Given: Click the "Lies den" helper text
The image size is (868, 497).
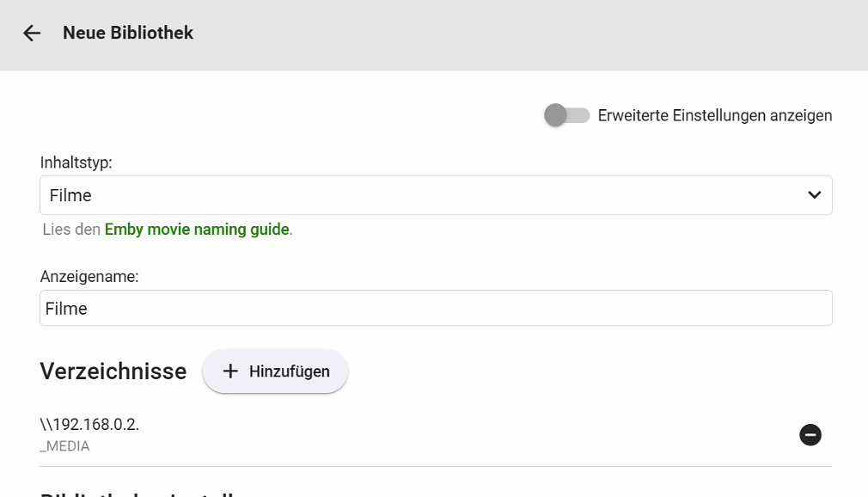Looking at the screenshot, I should tap(71, 230).
